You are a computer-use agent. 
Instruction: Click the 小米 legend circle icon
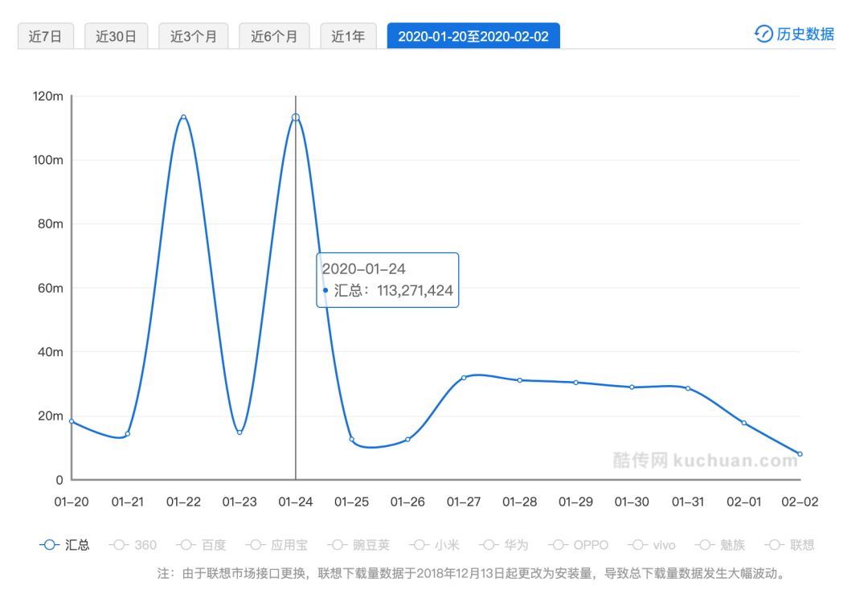pos(418,544)
